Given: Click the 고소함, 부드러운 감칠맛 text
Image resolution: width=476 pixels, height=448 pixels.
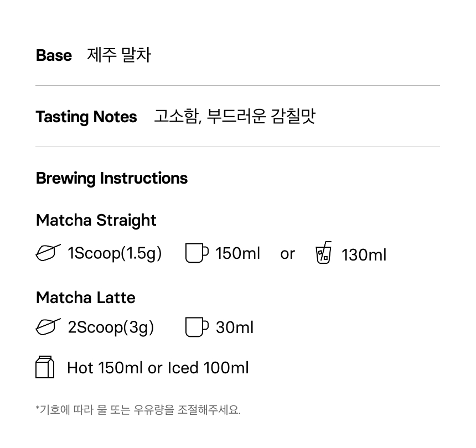Looking at the screenshot, I should click(x=235, y=117).
